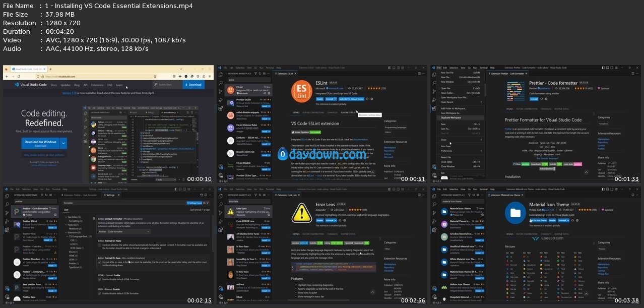Click the Visual Studio Code logo on website header
This screenshot has height=308, width=644.
(17, 85)
